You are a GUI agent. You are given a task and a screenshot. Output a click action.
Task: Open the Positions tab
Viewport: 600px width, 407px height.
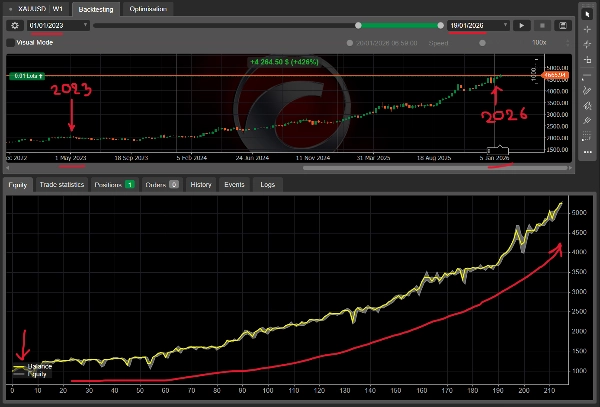point(113,185)
